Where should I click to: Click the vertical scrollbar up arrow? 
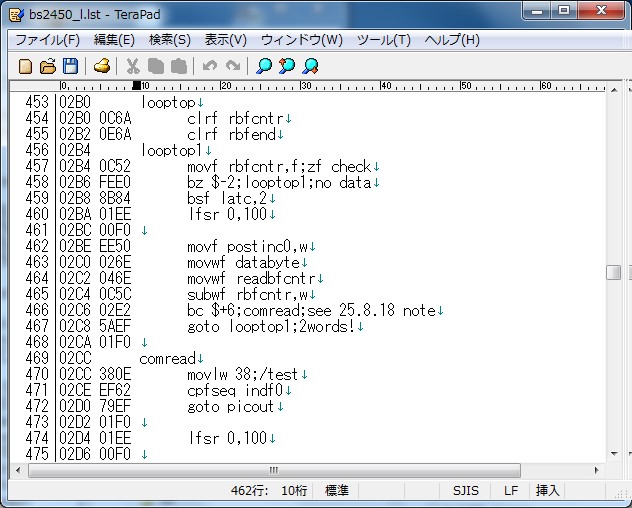click(x=614, y=90)
